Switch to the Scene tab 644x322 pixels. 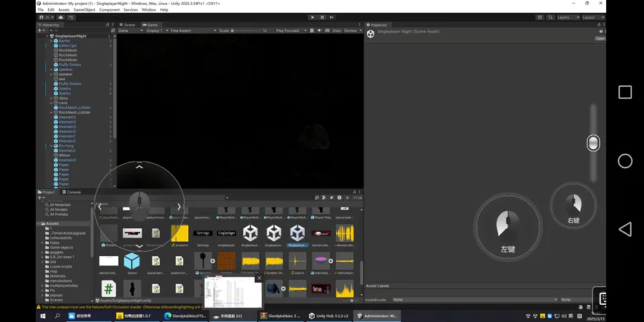tap(127, 24)
